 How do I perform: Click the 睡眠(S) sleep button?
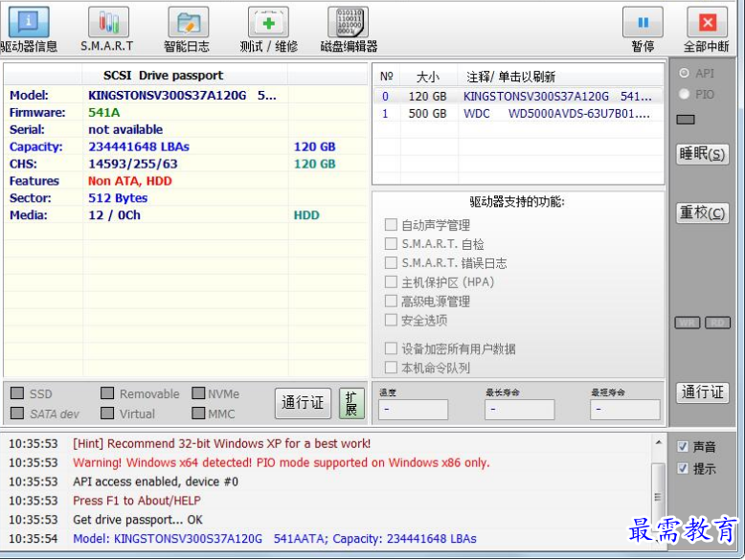(702, 154)
